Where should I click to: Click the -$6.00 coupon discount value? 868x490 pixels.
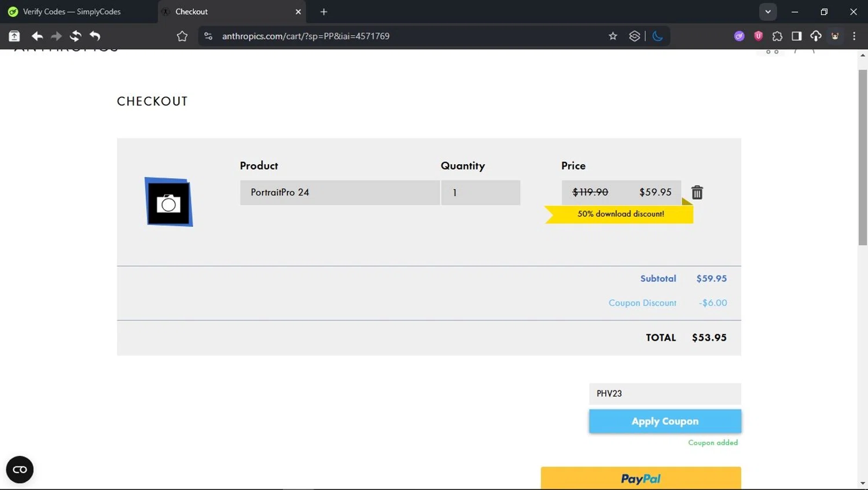pyautogui.click(x=712, y=303)
